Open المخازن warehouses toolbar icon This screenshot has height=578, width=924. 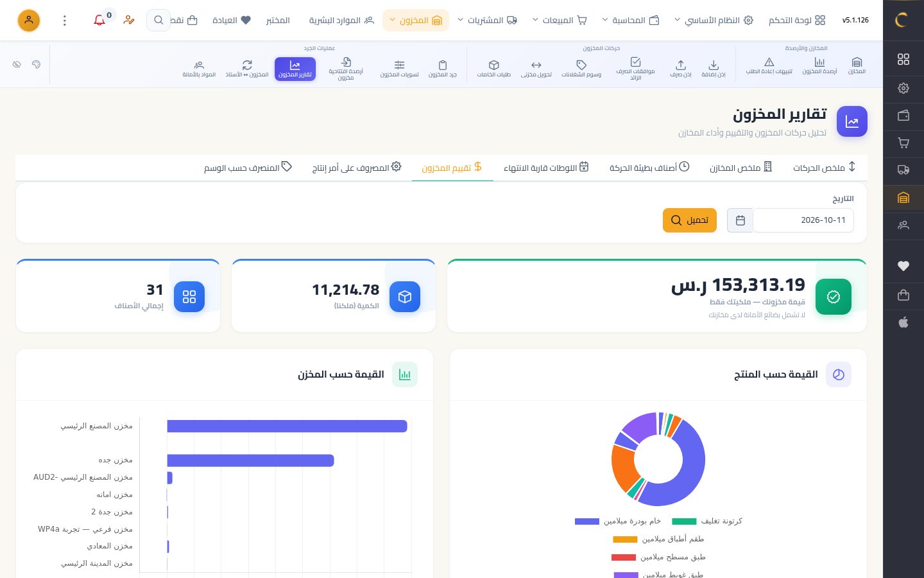857,66
